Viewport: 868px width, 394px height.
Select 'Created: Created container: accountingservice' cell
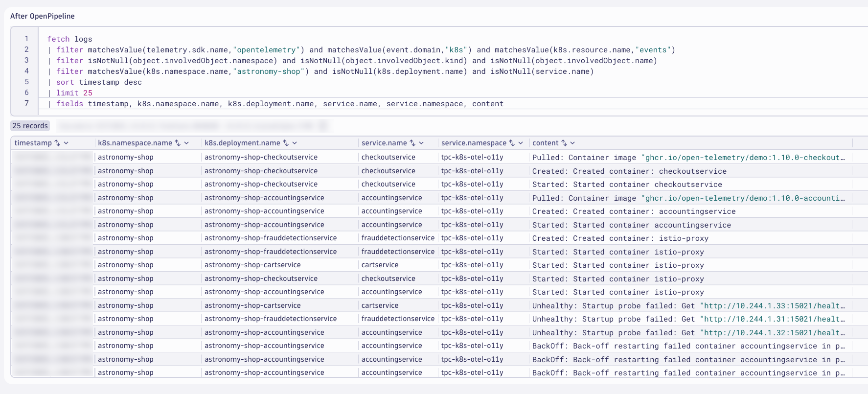[x=634, y=211]
